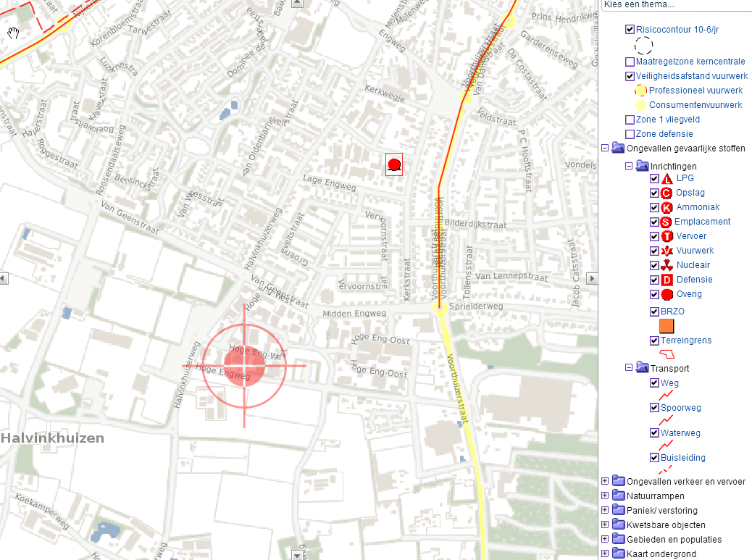Collapse the Transport subfolder
The image size is (752, 560).
pyautogui.click(x=629, y=368)
